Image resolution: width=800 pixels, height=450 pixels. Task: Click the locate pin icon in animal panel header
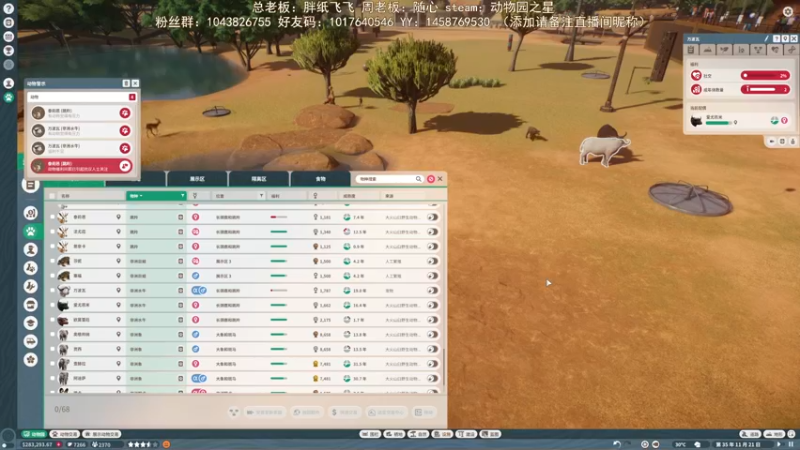(785, 39)
